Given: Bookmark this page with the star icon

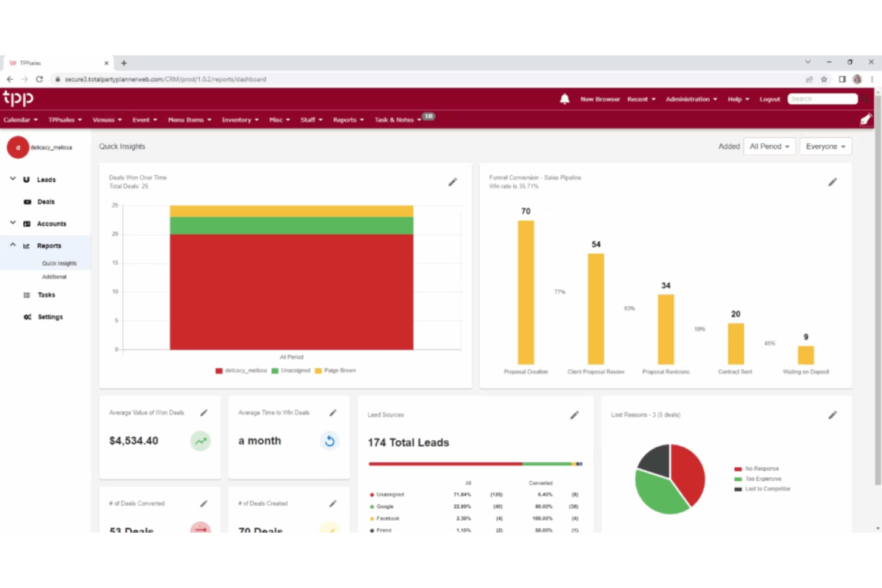Looking at the screenshot, I should tap(824, 79).
